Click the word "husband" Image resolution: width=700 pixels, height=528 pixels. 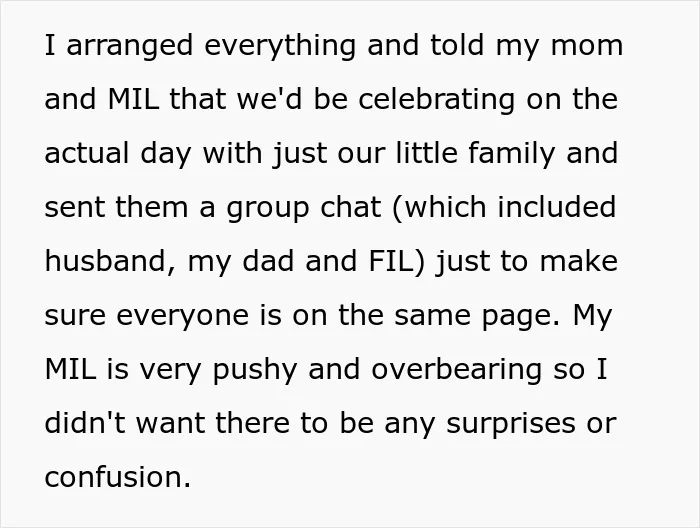coord(106,261)
